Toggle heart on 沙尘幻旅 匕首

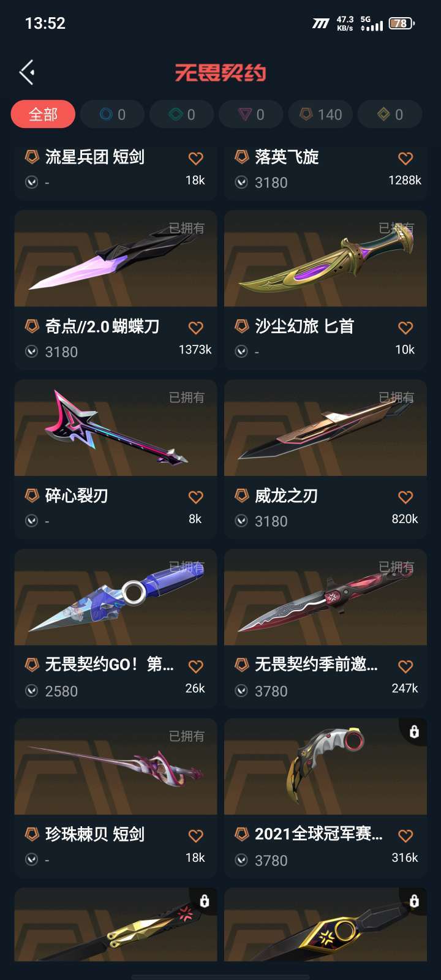405,328
